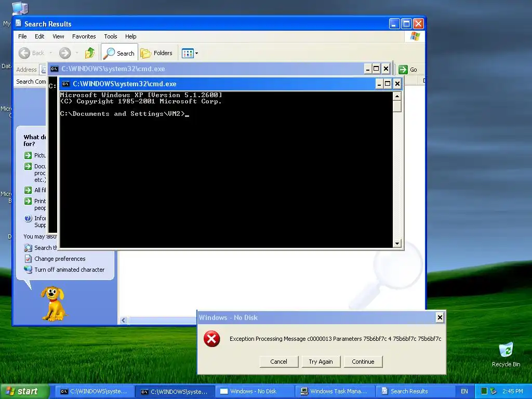Click the green Task Manager tray icon

coord(484,391)
